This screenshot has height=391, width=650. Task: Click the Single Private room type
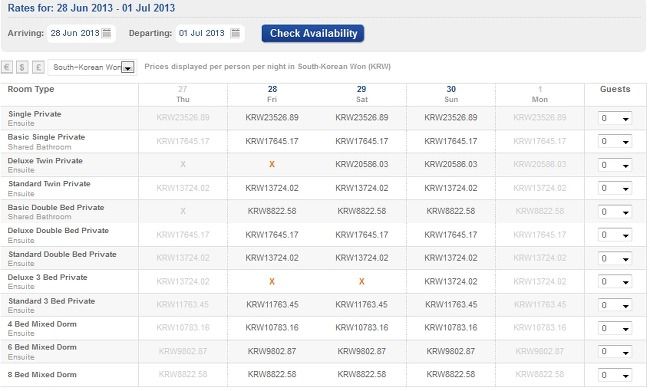(34, 114)
